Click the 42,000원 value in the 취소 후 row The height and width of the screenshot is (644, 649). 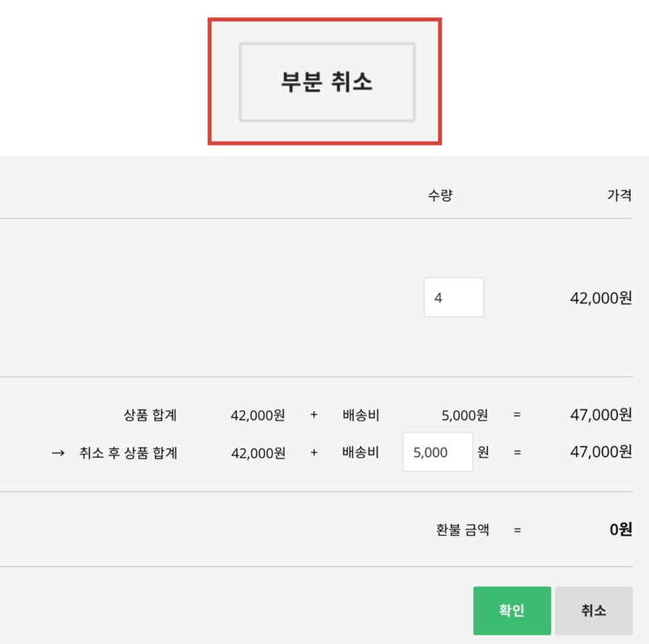click(x=258, y=452)
